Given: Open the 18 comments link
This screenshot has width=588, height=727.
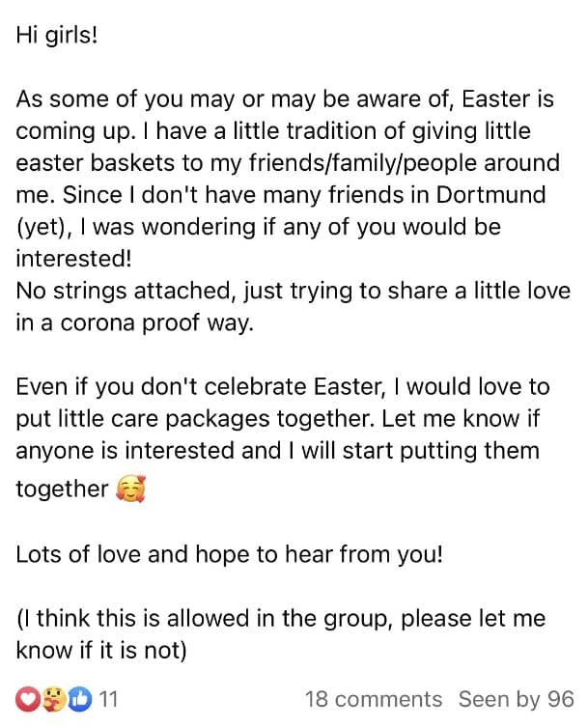Looking at the screenshot, I should point(373,698).
